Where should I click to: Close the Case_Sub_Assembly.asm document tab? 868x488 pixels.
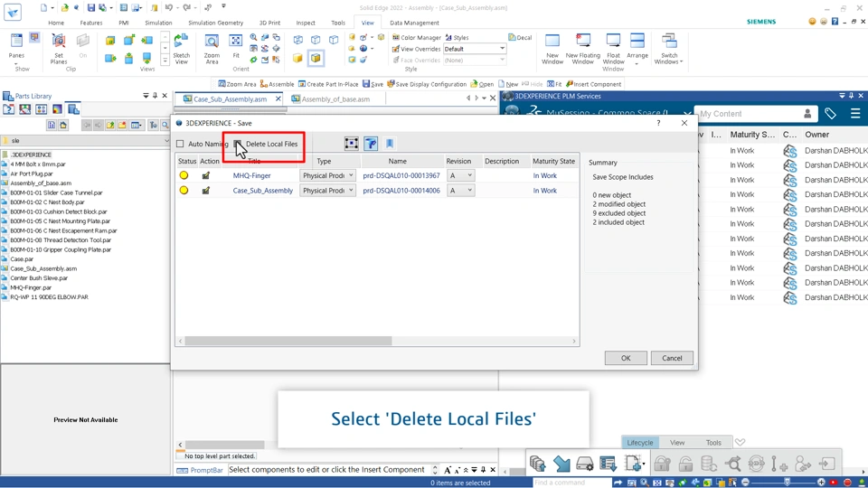pyautogui.click(x=278, y=99)
